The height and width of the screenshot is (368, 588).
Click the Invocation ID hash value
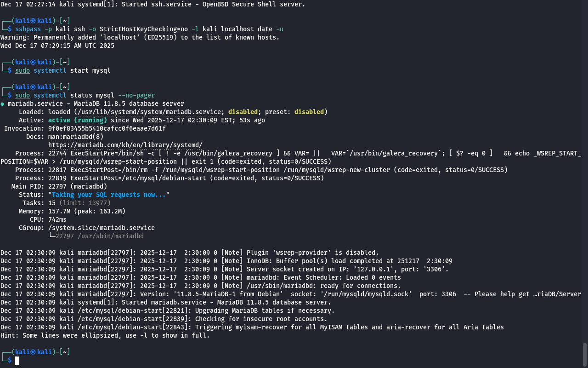107,128
